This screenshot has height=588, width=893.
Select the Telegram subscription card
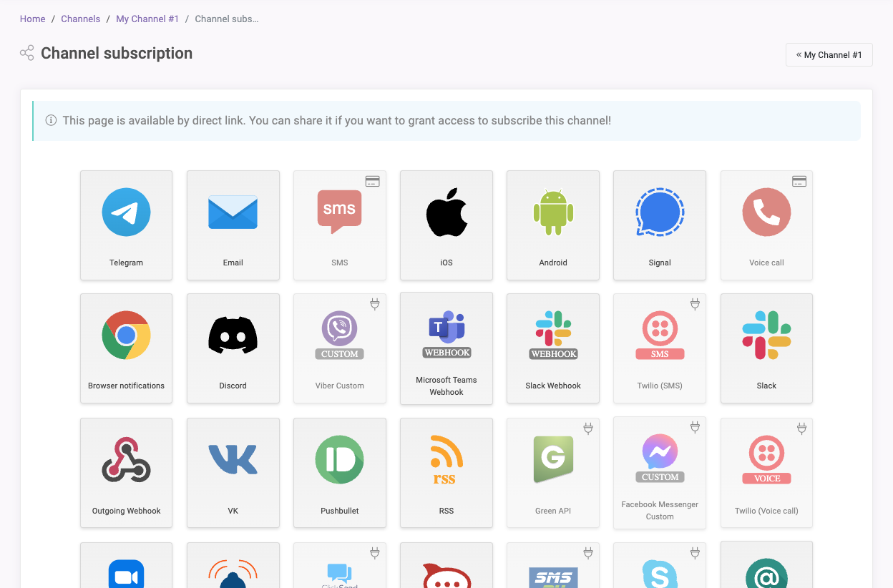click(126, 225)
